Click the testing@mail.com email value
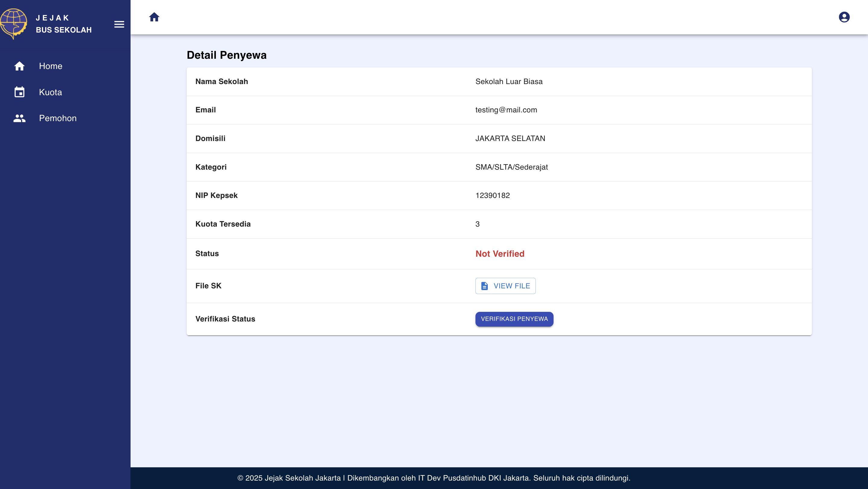868x489 pixels. (x=506, y=110)
